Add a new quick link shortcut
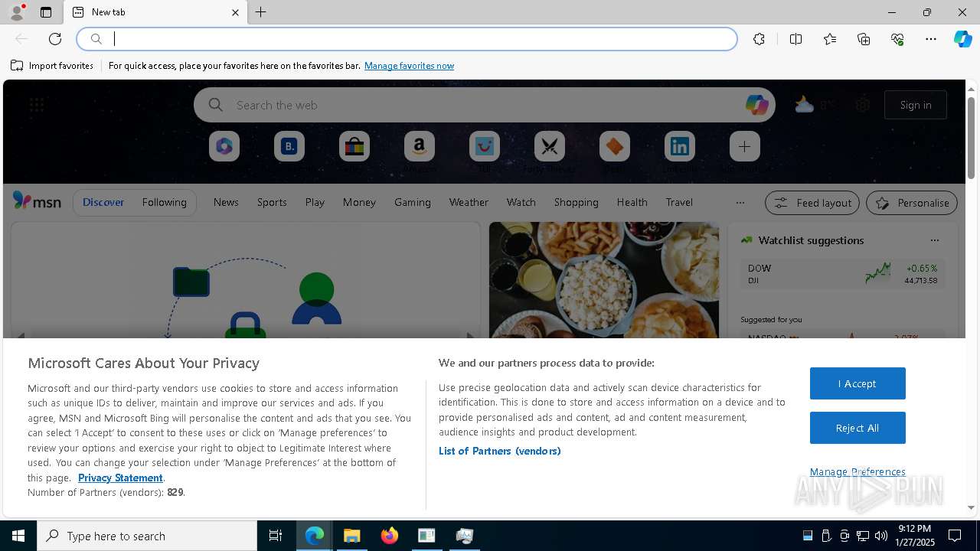Screen dimensions: 980x551 pos(744,146)
